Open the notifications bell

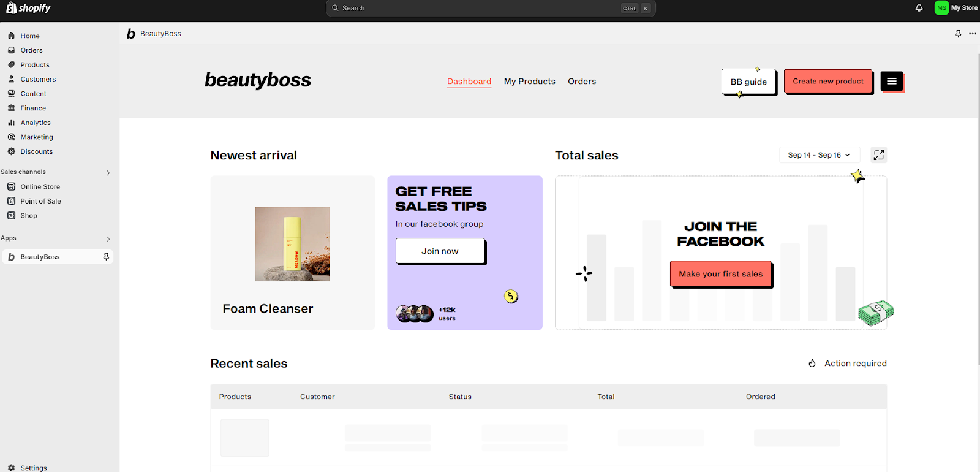click(x=919, y=8)
